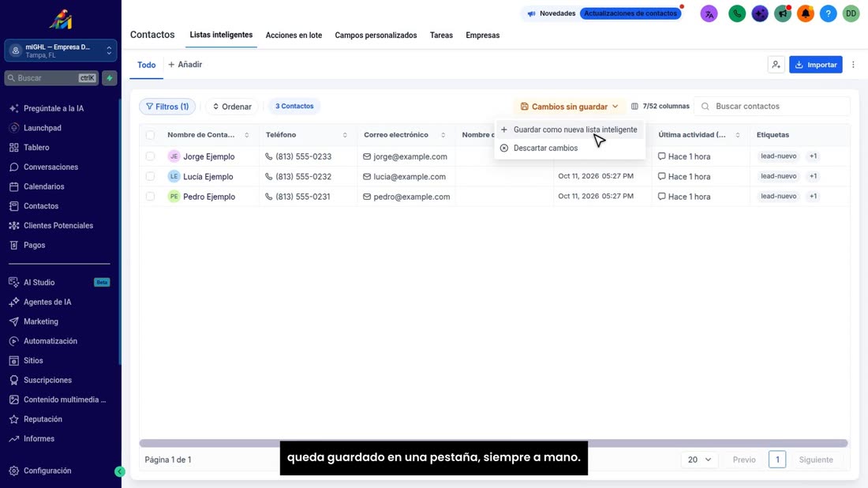868x488 pixels.
Task: Collapse the sidebar with green arrow
Action: click(120, 471)
